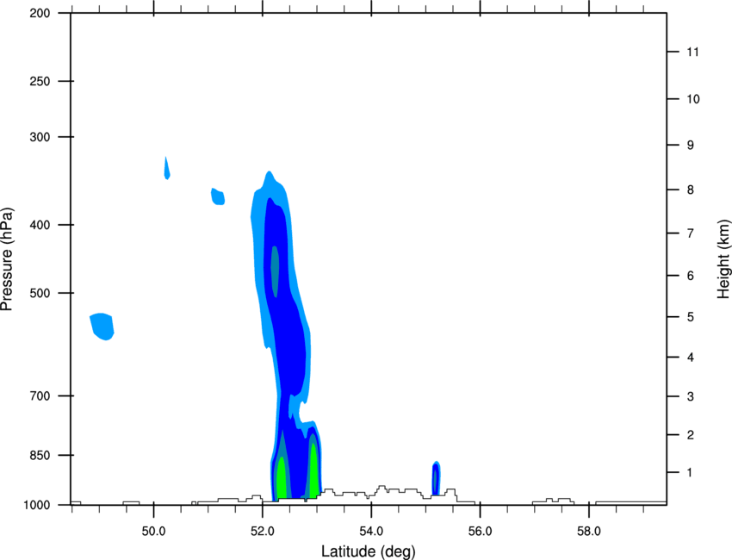Click the 6 km height label
The height and width of the screenshot is (560, 732).
(690, 276)
